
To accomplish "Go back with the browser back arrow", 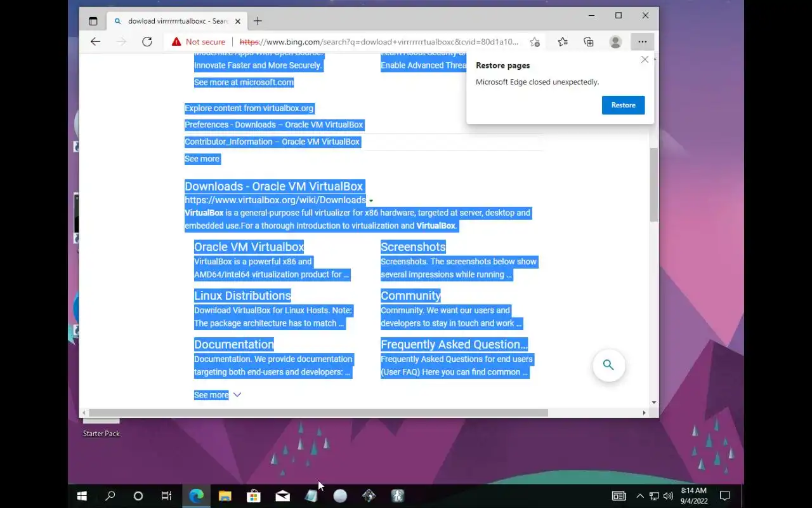I will click(95, 42).
